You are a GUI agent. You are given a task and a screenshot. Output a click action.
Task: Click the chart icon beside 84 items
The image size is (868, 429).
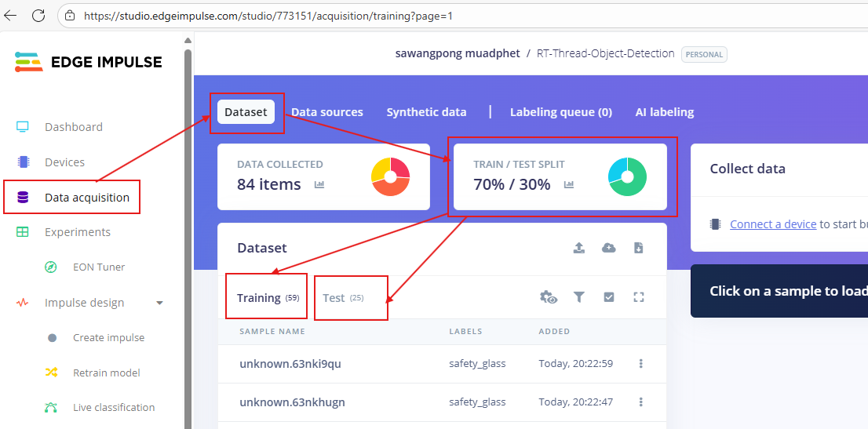coord(319,185)
